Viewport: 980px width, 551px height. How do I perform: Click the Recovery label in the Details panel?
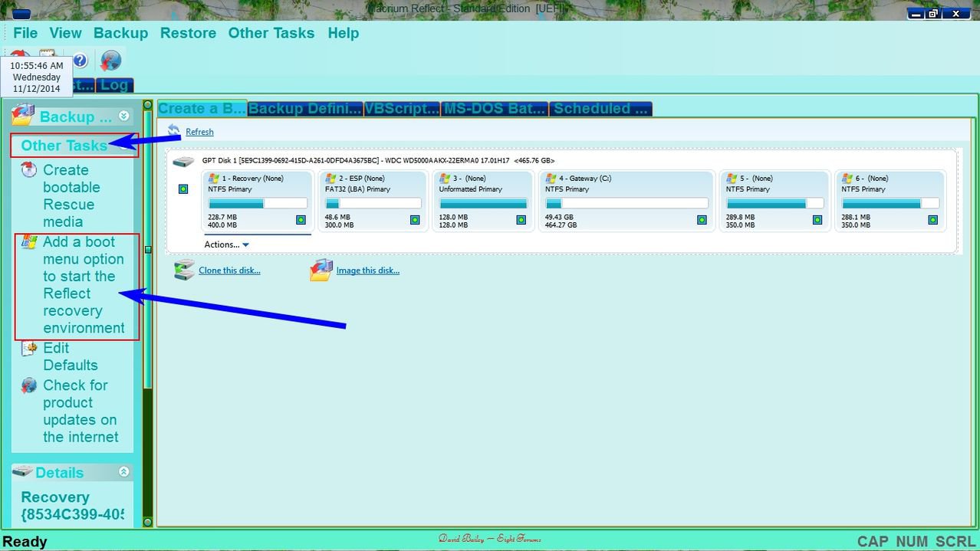[x=55, y=497]
